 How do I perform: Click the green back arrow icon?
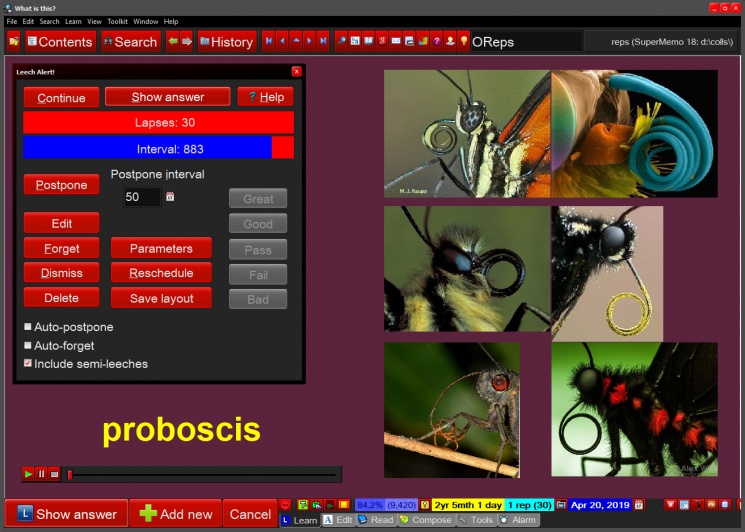pos(173,42)
